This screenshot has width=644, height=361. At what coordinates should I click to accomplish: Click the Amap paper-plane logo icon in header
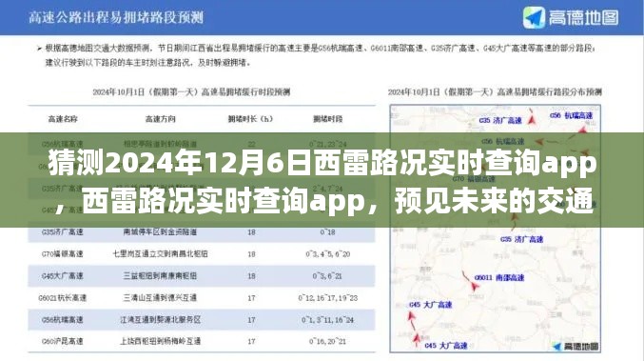pos(534,17)
